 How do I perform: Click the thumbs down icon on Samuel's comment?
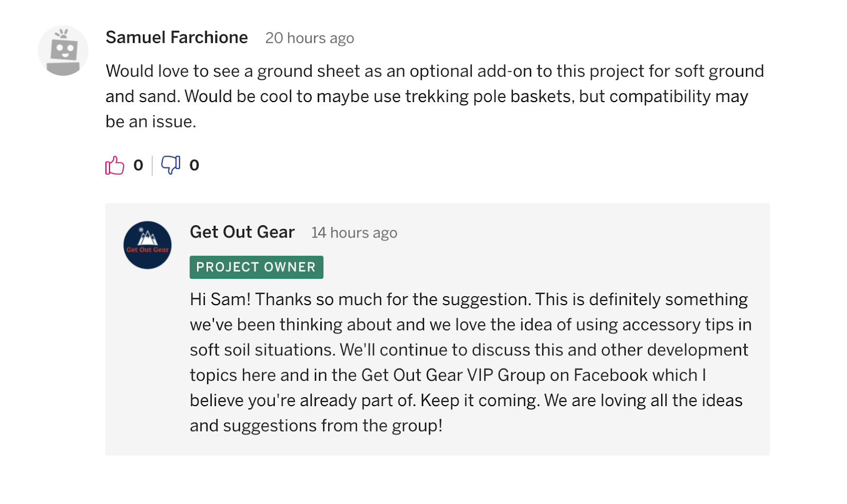coord(170,165)
